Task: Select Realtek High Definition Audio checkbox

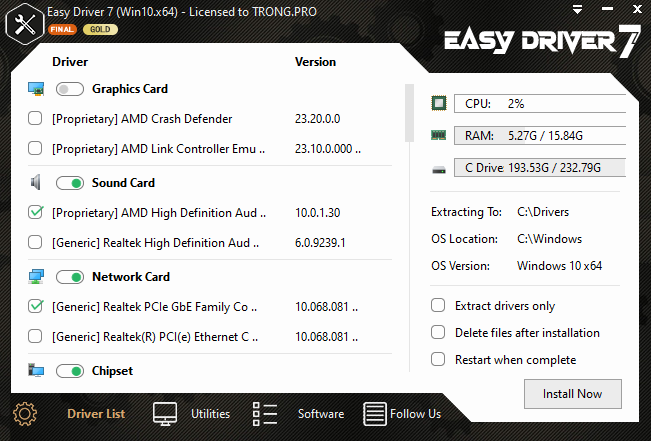Action: pyautogui.click(x=35, y=242)
